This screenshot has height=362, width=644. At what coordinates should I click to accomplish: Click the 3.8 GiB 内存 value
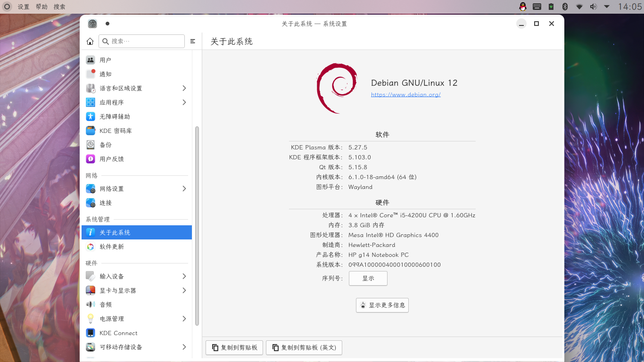(x=366, y=225)
